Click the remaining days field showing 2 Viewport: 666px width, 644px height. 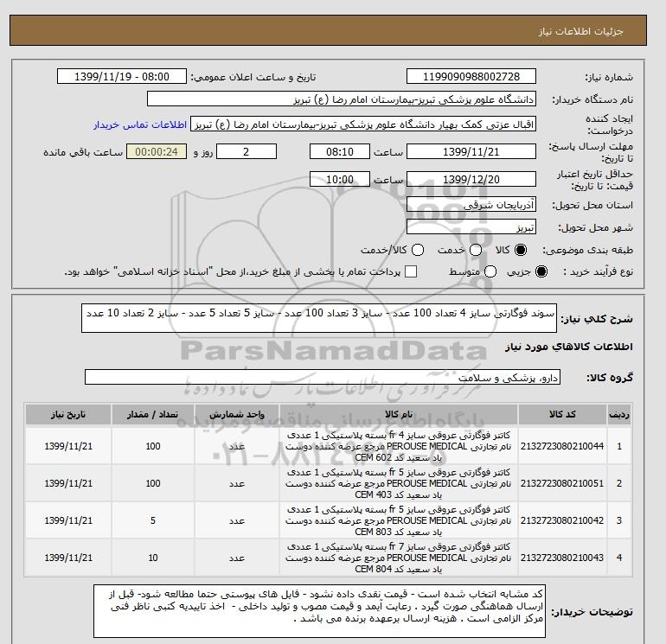tap(247, 151)
